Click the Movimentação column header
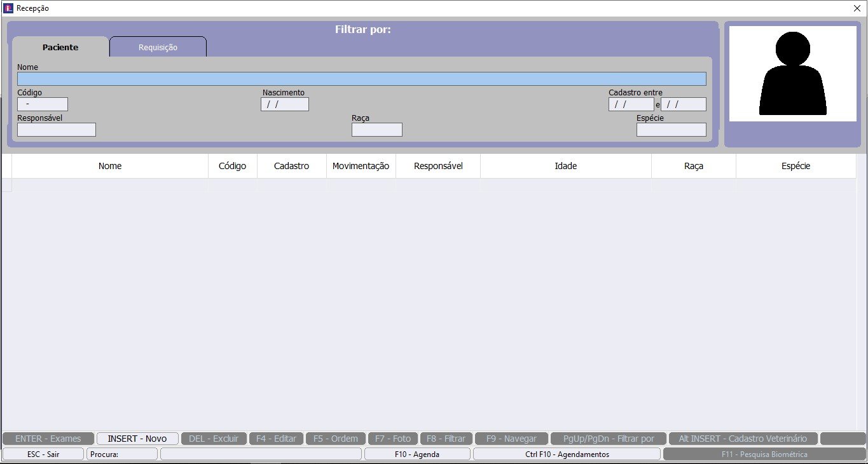This screenshot has width=868, height=464. [361, 166]
